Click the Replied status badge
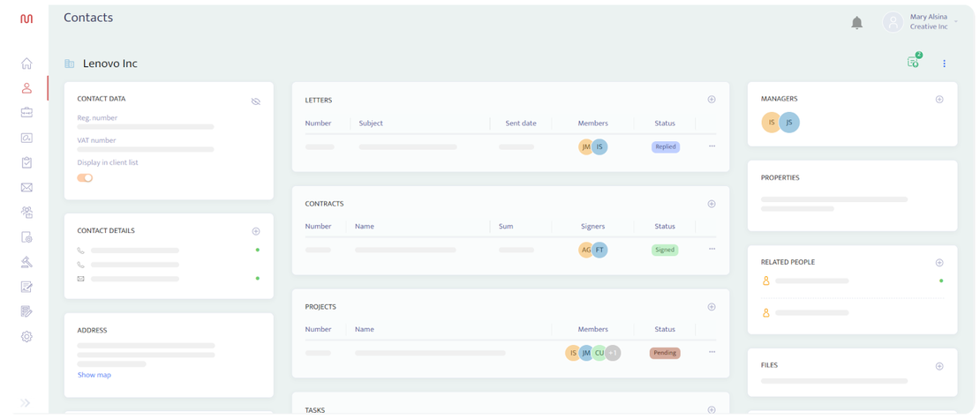The width and height of the screenshot is (980, 419). pyautogui.click(x=666, y=146)
